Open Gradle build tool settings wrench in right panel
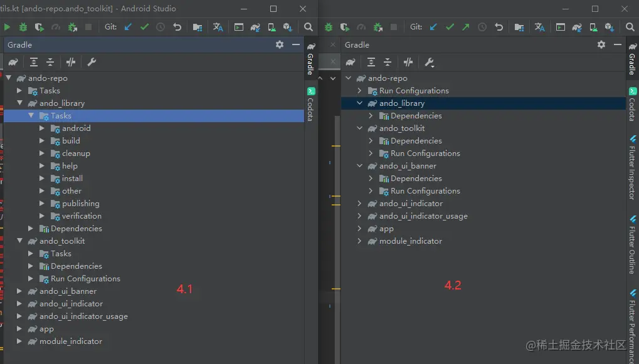Viewport: 639px width, 364px height. pyautogui.click(x=429, y=62)
